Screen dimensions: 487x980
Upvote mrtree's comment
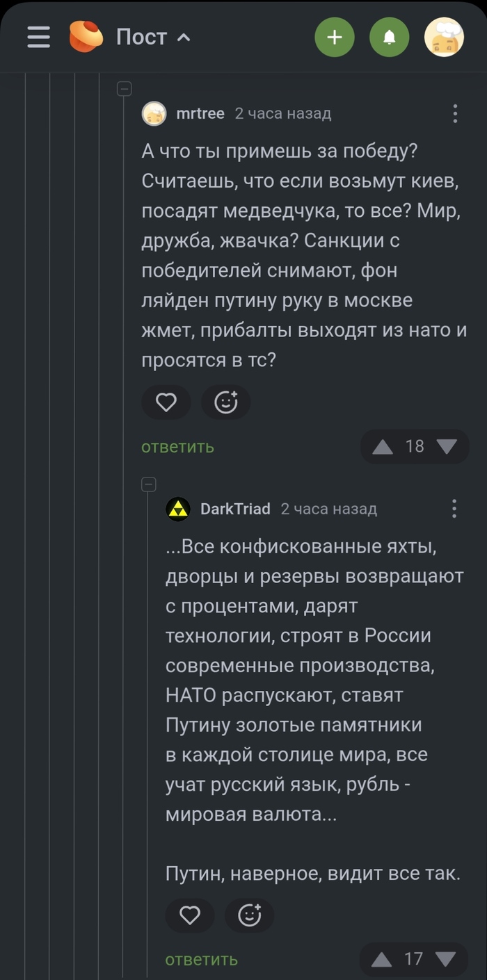(x=383, y=446)
